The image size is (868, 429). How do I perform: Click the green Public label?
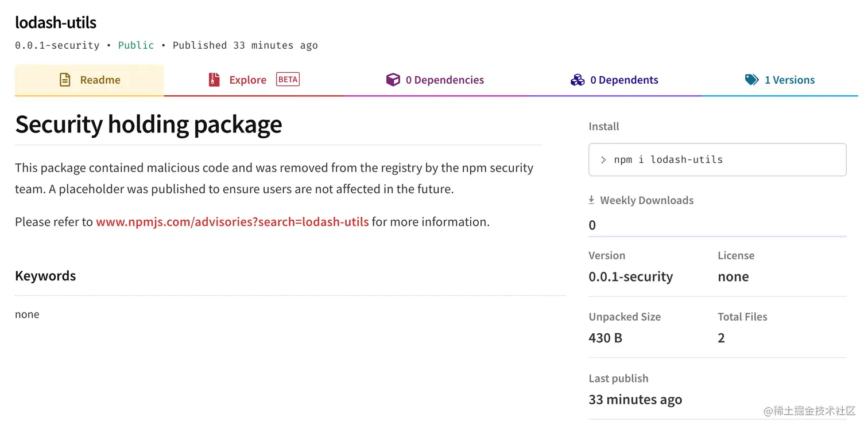click(136, 45)
